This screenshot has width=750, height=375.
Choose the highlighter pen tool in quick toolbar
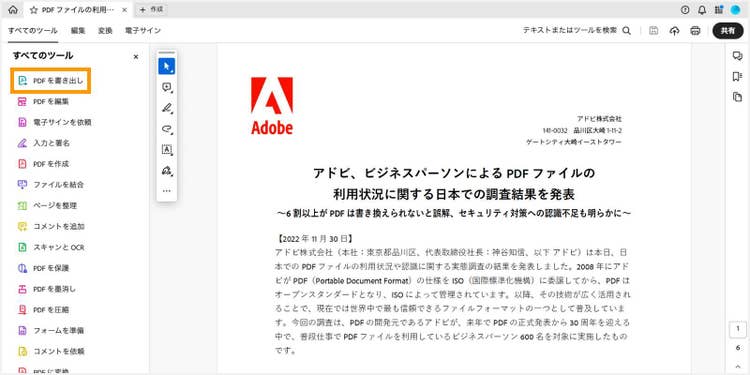[166, 108]
